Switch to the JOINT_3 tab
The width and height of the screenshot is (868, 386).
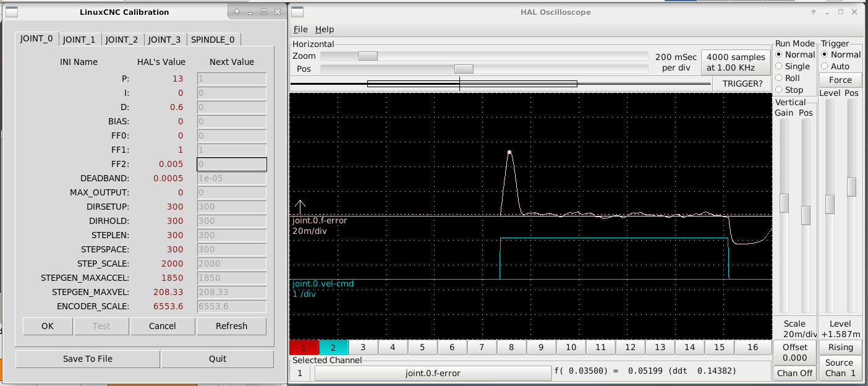(164, 40)
